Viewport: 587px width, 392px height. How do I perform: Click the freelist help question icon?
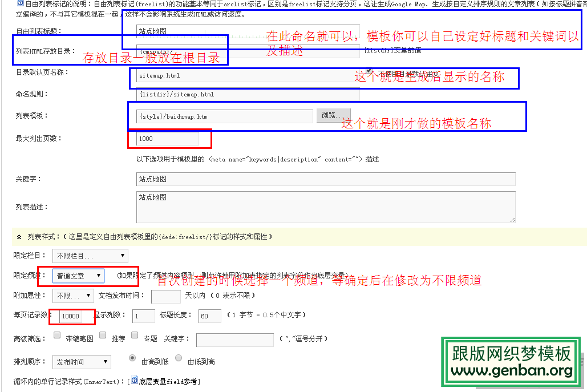[x=20, y=3]
